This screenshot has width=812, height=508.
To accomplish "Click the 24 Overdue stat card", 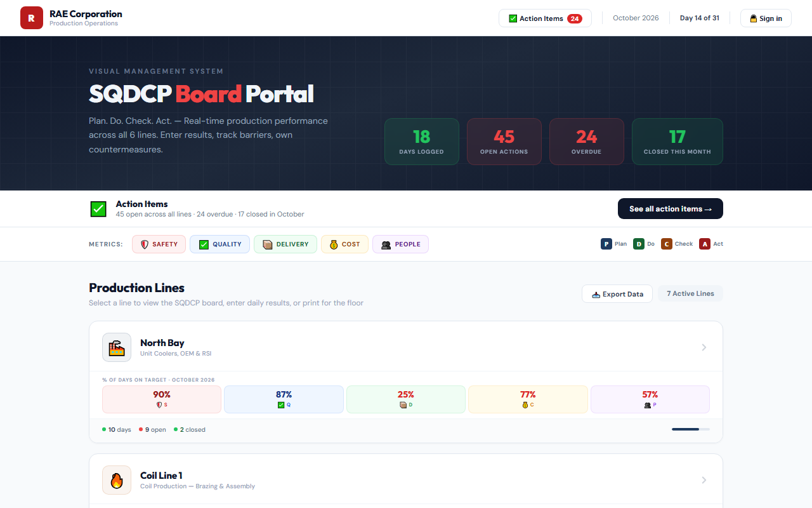I will point(587,142).
